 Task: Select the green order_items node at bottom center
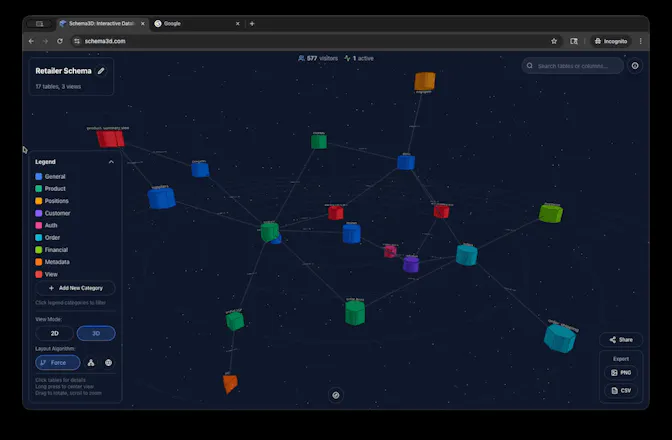click(x=355, y=312)
